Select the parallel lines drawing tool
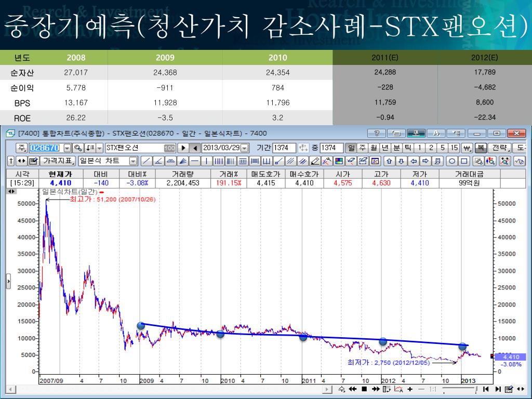The height and width of the screenshot is (399, 532). pos(290,161)
